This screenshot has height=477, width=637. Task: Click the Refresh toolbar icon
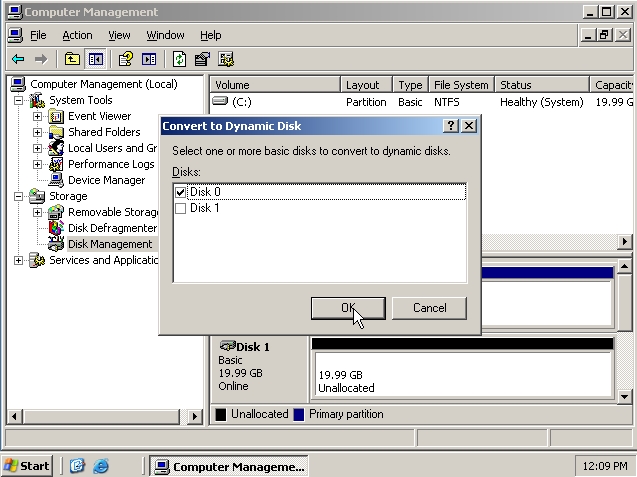pos(179,59)
